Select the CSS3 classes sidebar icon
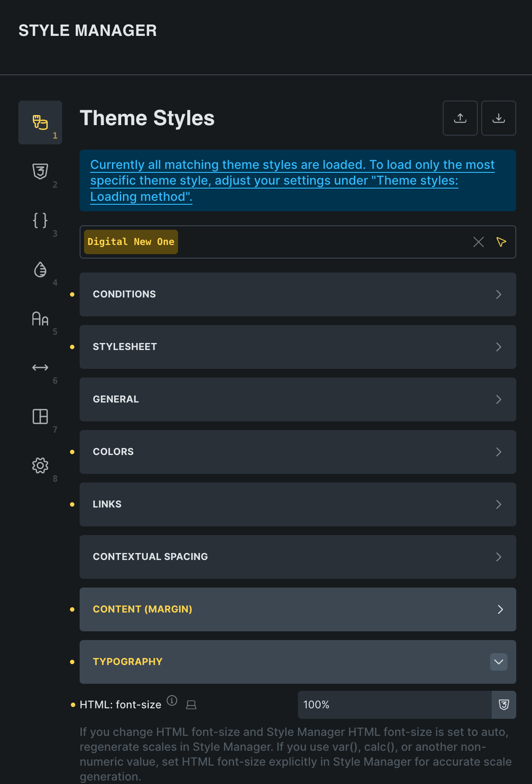Screen dimensions: 532x784 [40, 171]
